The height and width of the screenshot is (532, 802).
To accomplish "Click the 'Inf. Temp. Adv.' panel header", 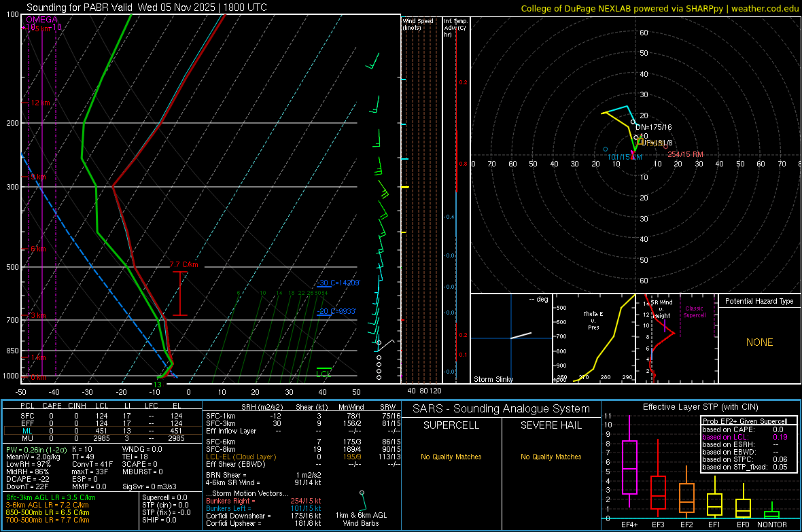I will click(455, 28).
